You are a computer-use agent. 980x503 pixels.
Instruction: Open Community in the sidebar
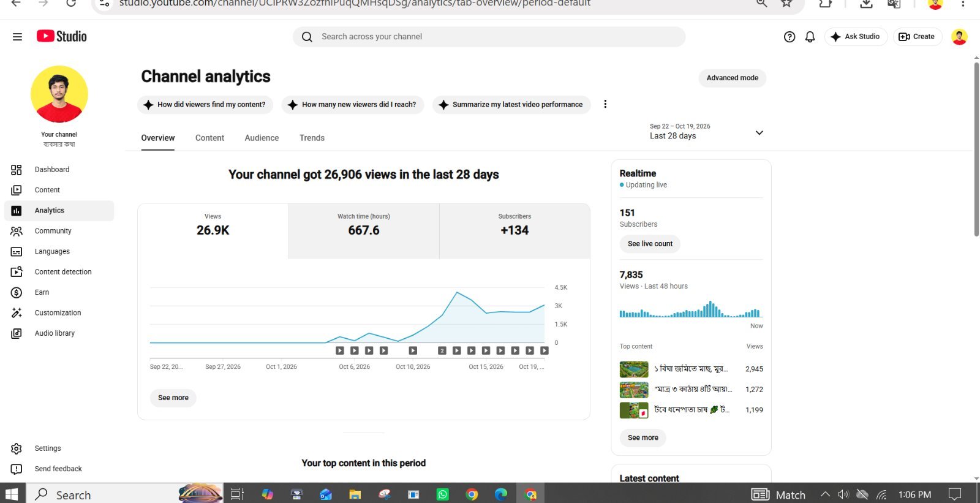coord(59,231)
